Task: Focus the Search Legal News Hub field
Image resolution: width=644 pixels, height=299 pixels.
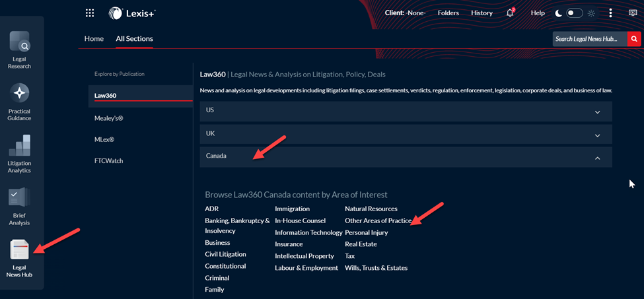Action: click(x=590, y=39)
